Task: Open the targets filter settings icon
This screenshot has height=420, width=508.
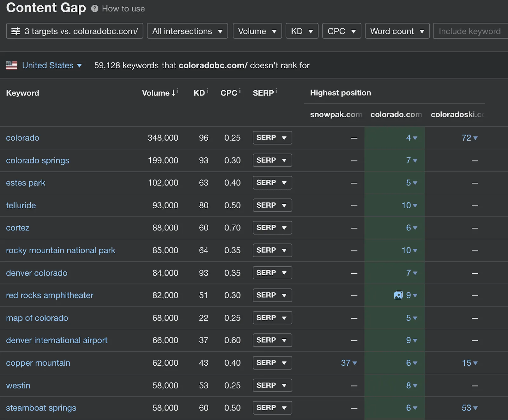Action: tap(16, 31)
